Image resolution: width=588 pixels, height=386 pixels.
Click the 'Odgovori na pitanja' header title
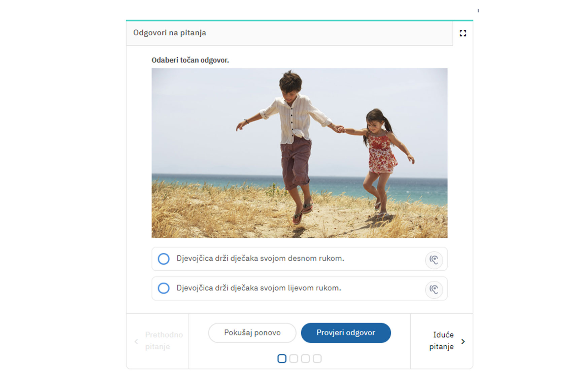170,33
